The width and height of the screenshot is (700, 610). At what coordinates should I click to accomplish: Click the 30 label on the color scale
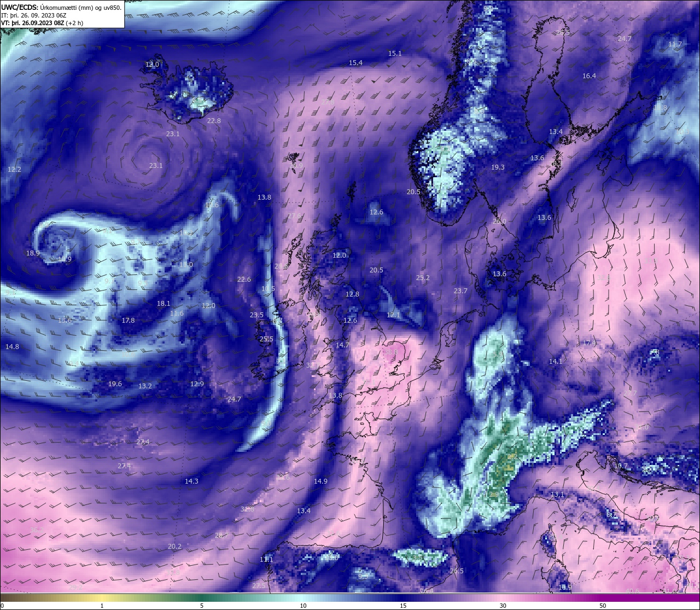(x=503, y=606)
